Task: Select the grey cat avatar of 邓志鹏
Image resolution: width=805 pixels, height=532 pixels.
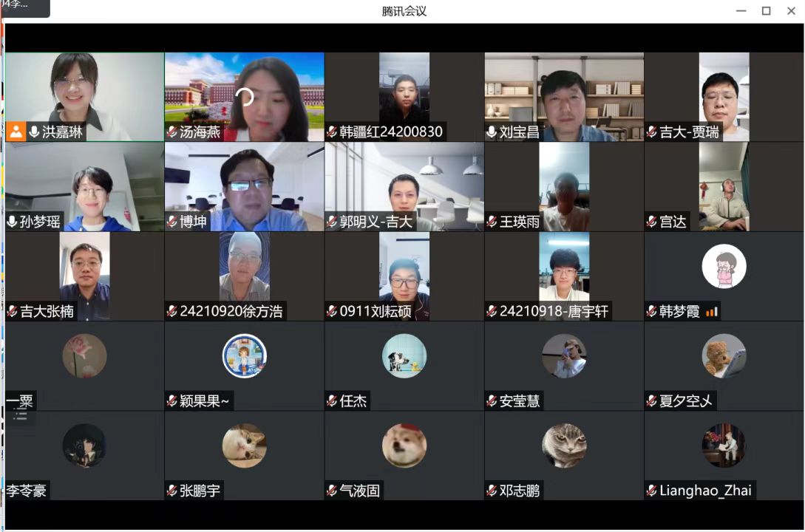Action: [564, 446]
